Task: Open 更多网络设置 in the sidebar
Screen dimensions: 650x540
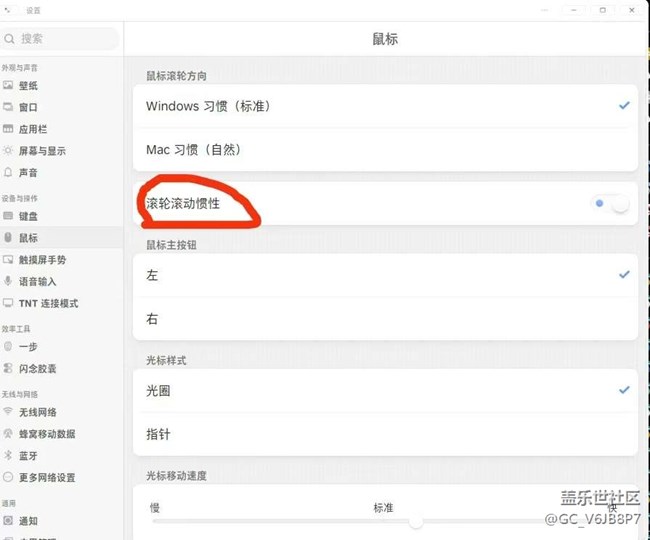Action: click(46, 478)
